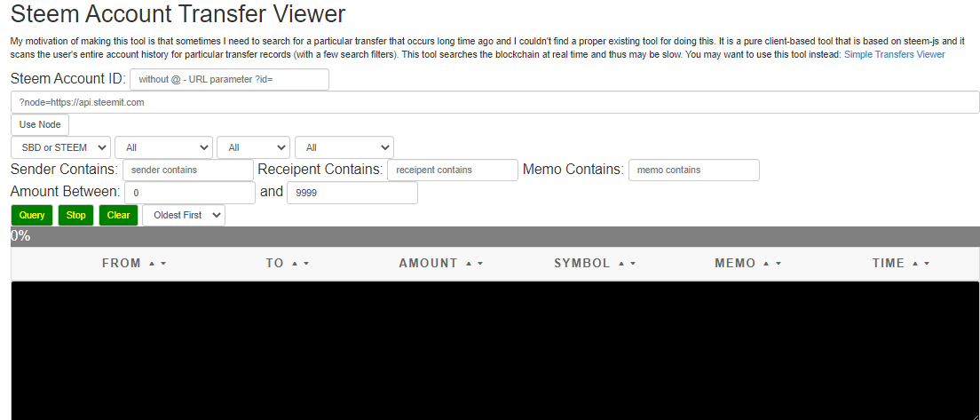Click the Memo Contains field

[694, 170]
